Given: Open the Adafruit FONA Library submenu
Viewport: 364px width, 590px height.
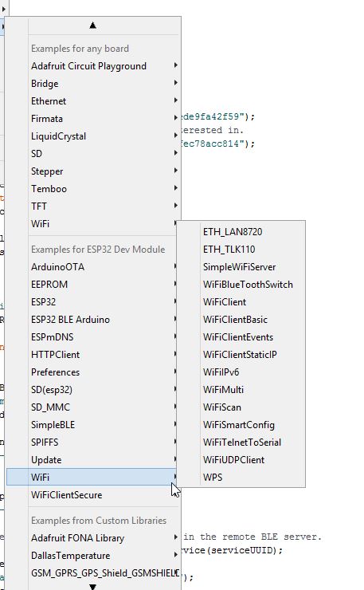Looking at the screenshot, I should click(x=93, y=538).
